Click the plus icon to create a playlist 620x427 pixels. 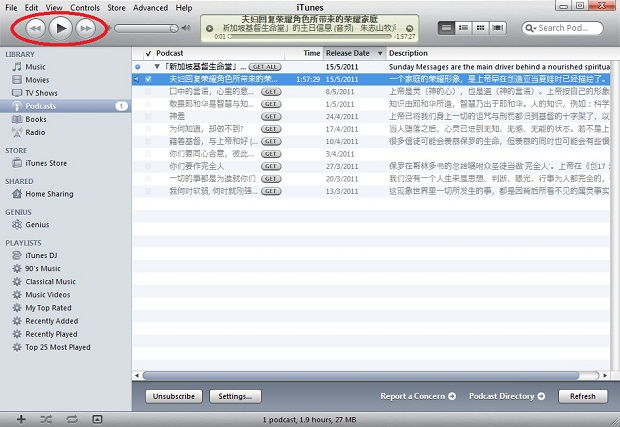pyautogui.click(x=21, y=419)
